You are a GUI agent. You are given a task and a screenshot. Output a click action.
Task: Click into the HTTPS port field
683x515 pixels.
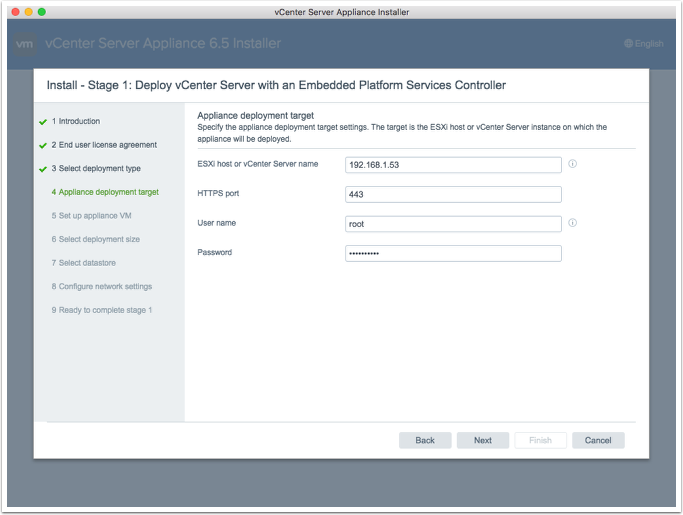[452, 195]
